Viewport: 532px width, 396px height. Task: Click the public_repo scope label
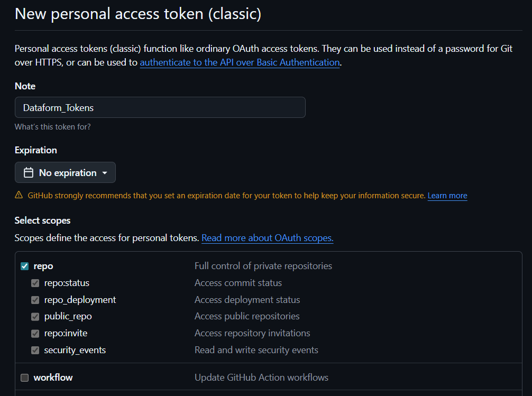point(68,316)
